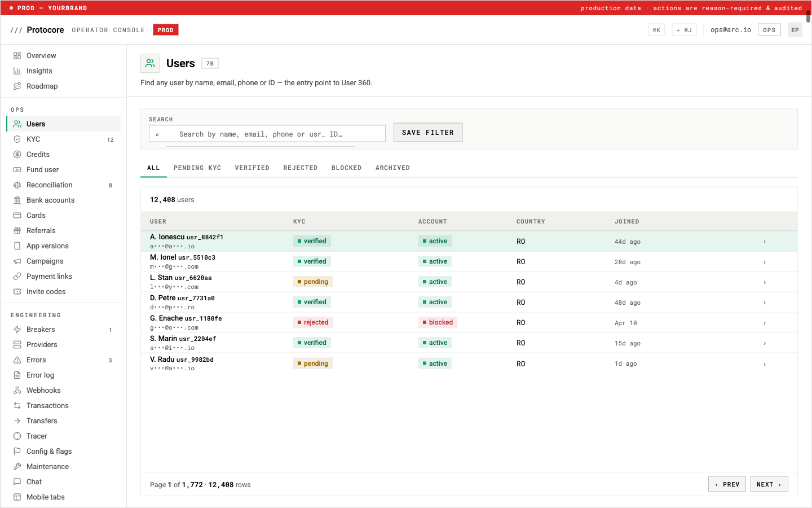Click the page vertical scrollbar

[x=808, y=16]
